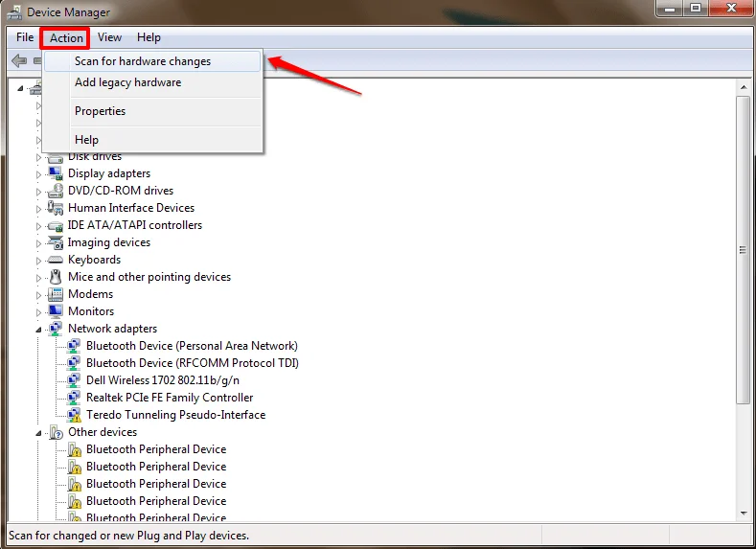Open the View menu
The height and width of the screenshot is (549, 756).
coord(109,37)
